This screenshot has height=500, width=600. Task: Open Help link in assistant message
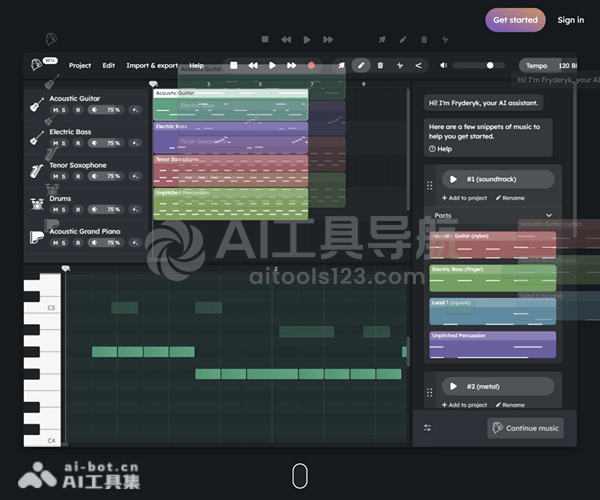[440, 149]
